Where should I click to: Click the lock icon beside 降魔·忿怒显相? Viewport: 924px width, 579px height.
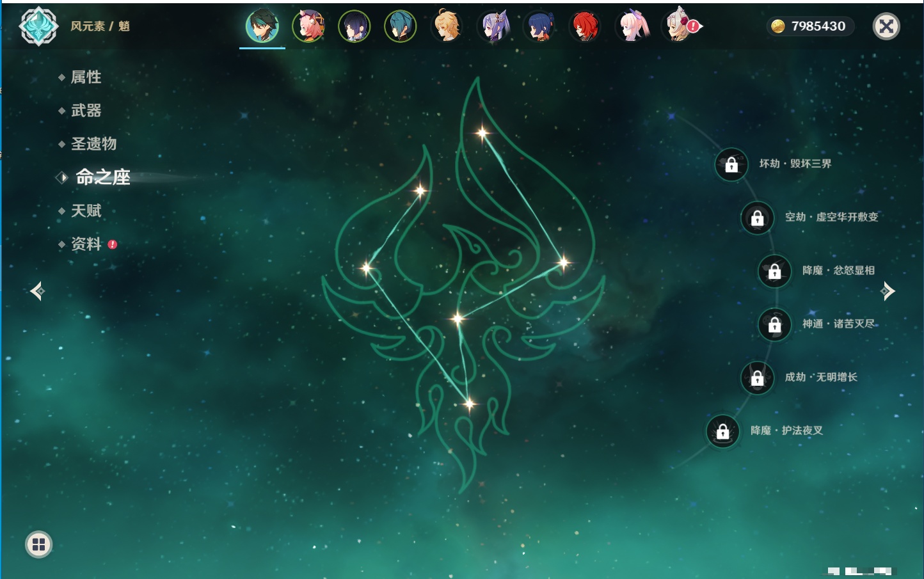774,271
